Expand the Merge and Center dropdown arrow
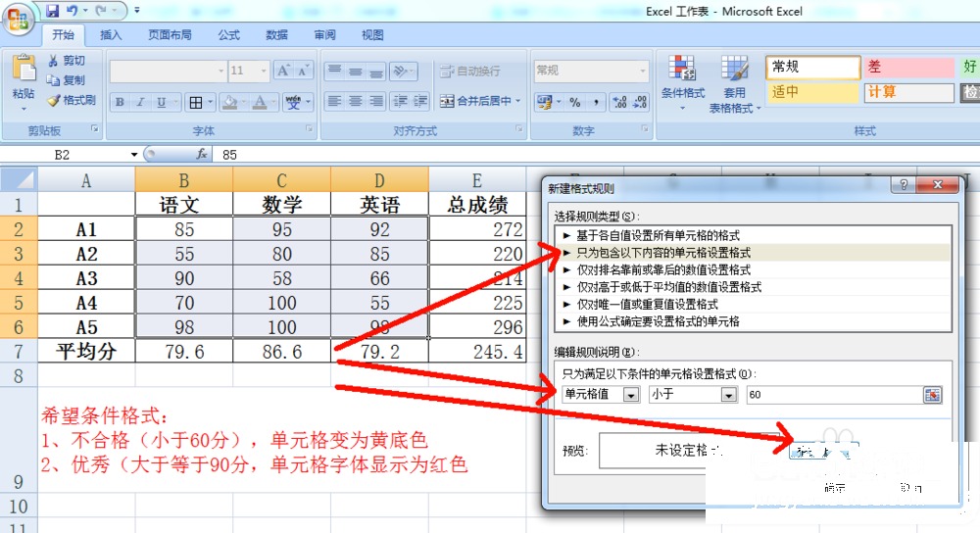Screen dimensions: 980x533 click(x=518, y=101)
